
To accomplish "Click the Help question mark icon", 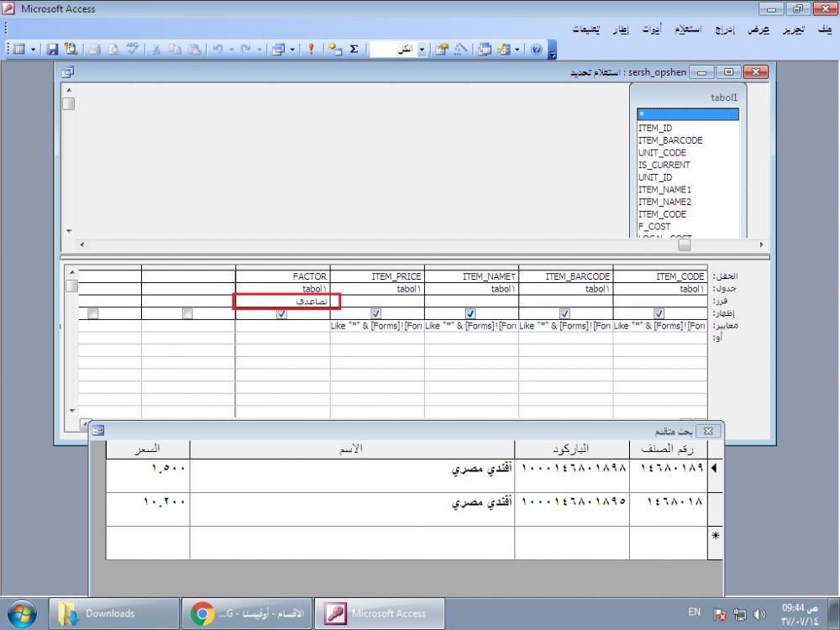I will (x=536, y=50).
